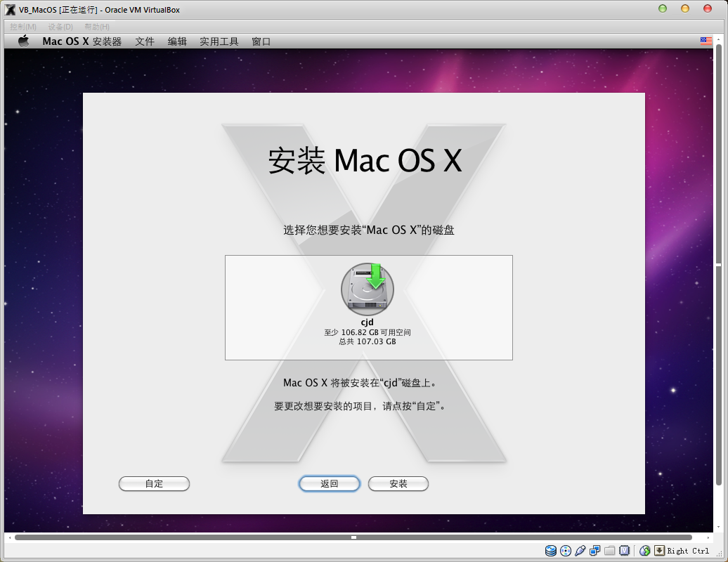Screen dimensions: 728x562
Task: Open the 实用工具 menu
Action: 219,41
